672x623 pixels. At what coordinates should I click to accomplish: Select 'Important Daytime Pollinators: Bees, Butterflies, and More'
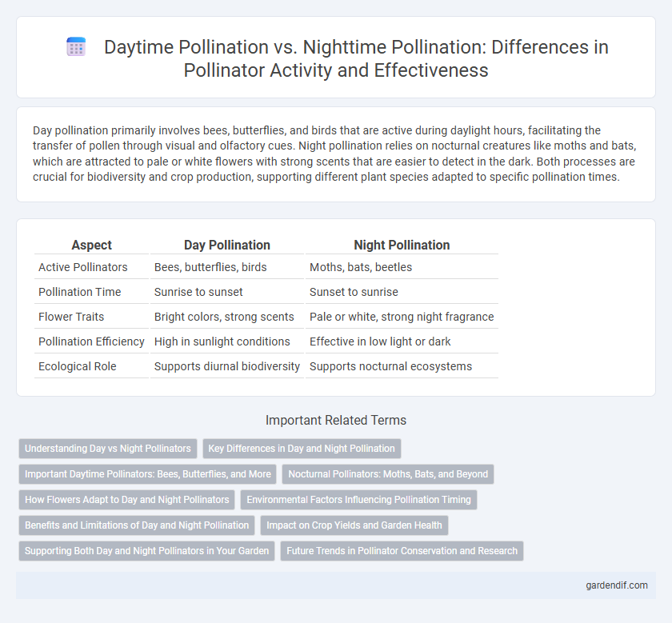click(148, 474)
